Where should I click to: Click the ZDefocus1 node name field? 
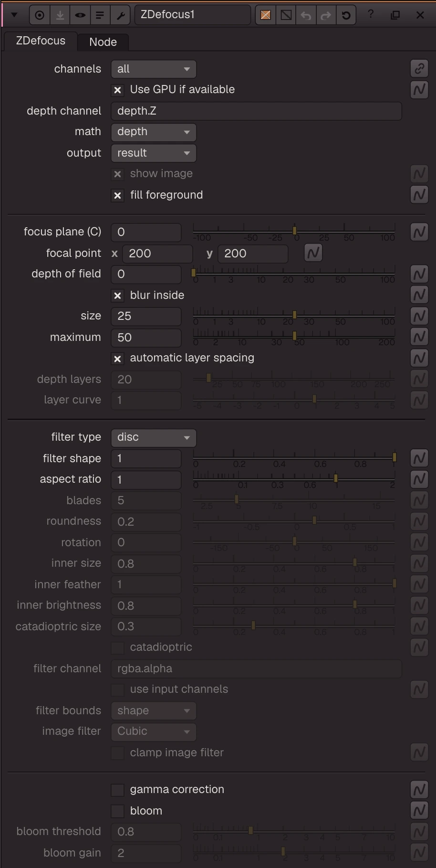pyautogui.click(x=193, y=15)
